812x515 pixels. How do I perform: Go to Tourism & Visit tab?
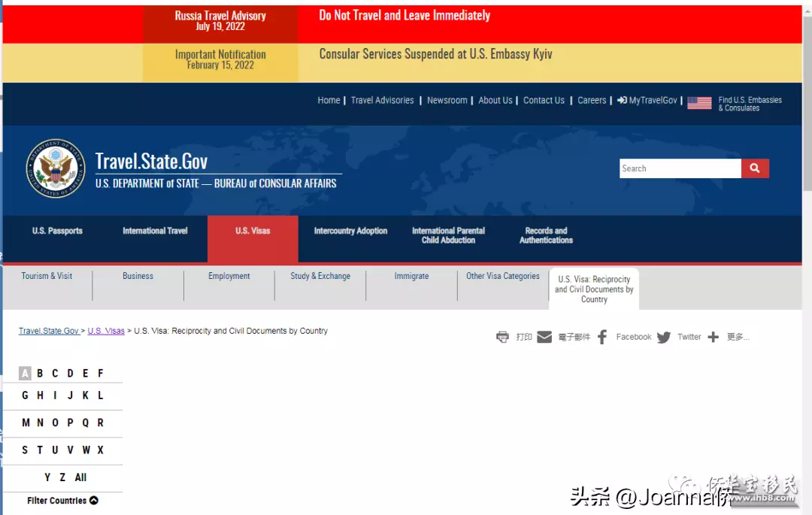[47, 276]
